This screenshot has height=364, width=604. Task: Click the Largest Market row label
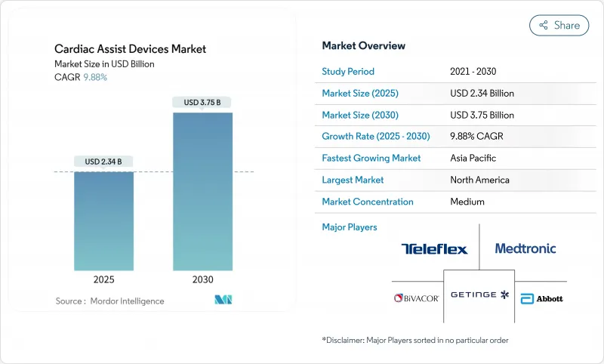pyautogui.click(x=353, y=180)
